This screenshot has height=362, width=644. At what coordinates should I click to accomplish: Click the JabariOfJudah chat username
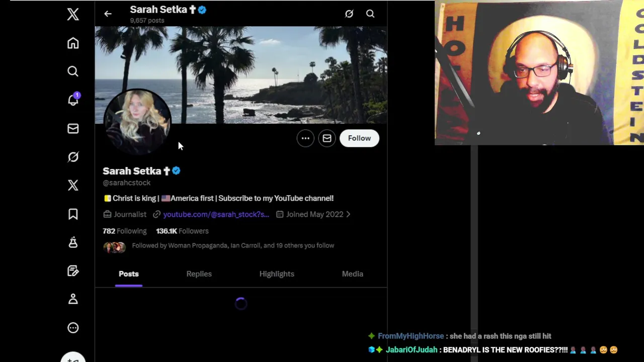412,350
